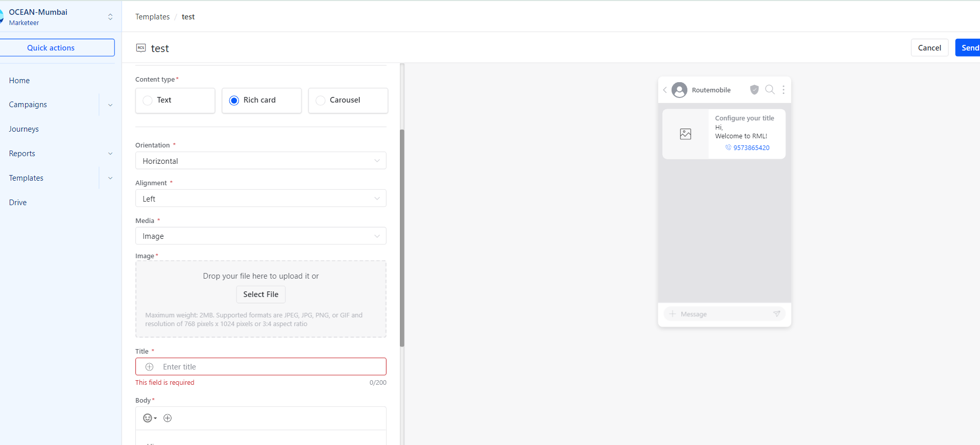This screenshot has height=445, width=980.
Task: Open the three-dot menu in preview
Action: (783, 90)
